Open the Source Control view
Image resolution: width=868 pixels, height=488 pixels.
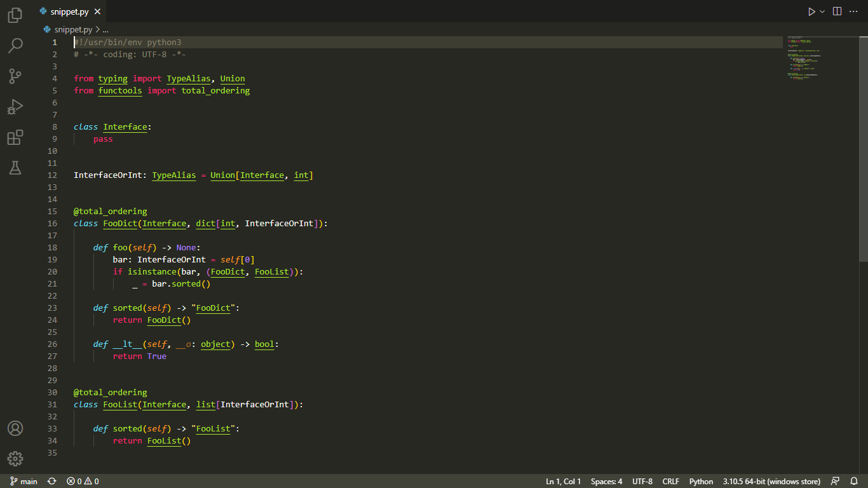tap(15, 76)
